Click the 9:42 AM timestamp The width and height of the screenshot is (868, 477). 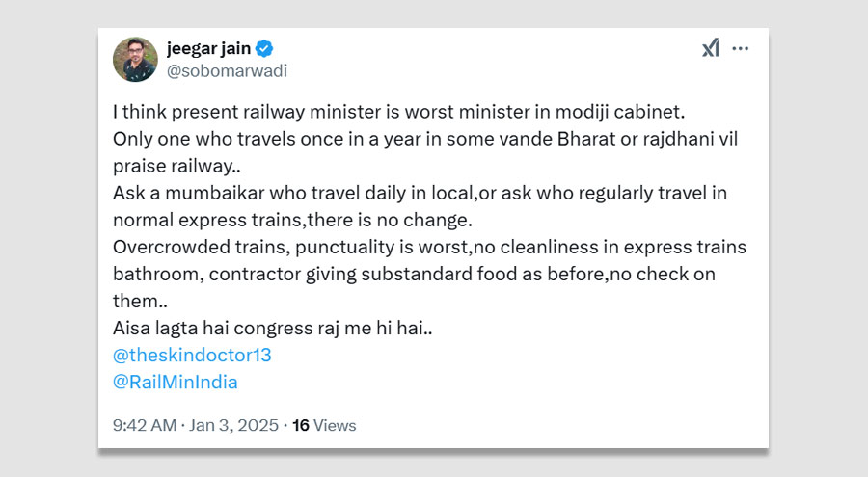click(145, 425)
